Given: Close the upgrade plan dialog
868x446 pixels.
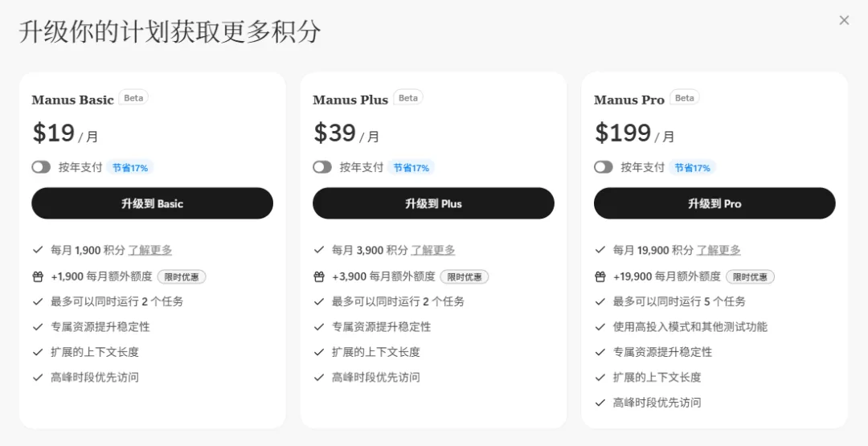Looking at the screenshot, I should (844, 20).
